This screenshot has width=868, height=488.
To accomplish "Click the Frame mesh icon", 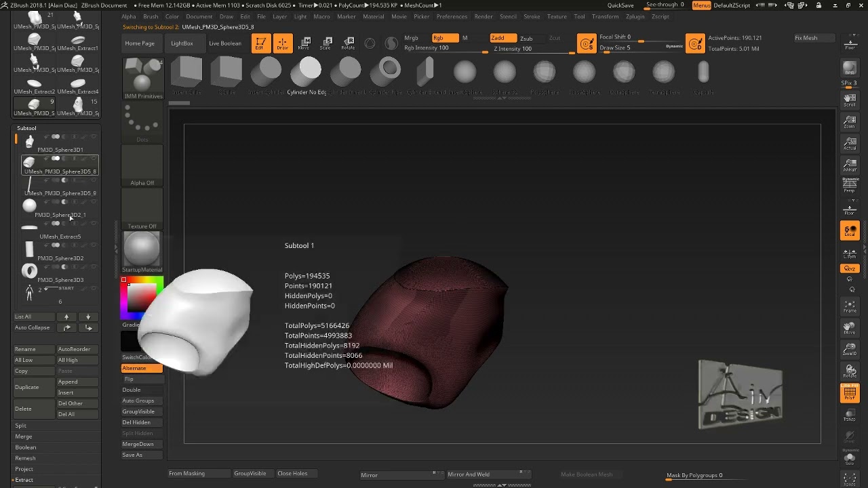I will tap(850, 307).
